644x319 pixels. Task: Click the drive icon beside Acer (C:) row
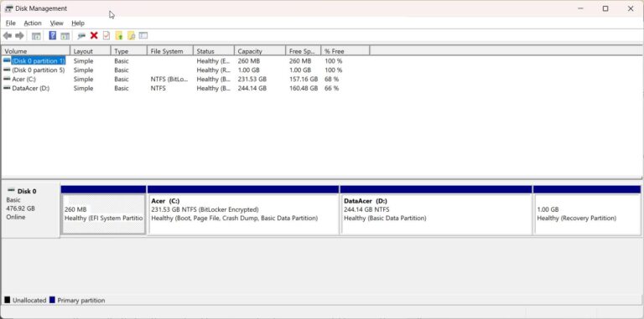[x=7, y=79]
